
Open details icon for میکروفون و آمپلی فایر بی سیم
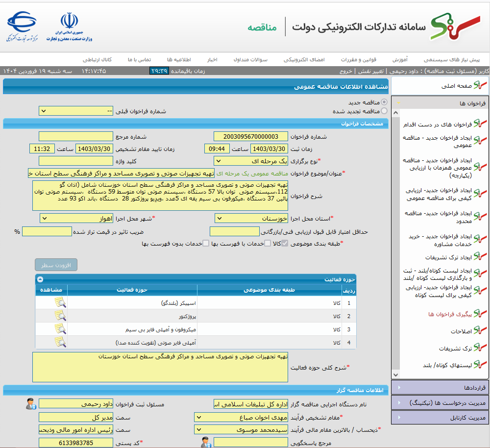click(60, 329)
